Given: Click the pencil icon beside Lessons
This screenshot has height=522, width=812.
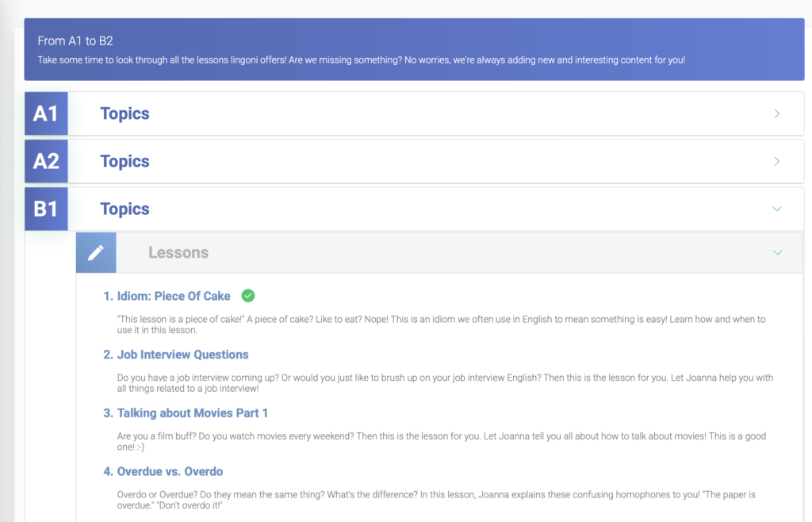Looking at the screenshot, I should pyautogui.click(x=96, y=252).
